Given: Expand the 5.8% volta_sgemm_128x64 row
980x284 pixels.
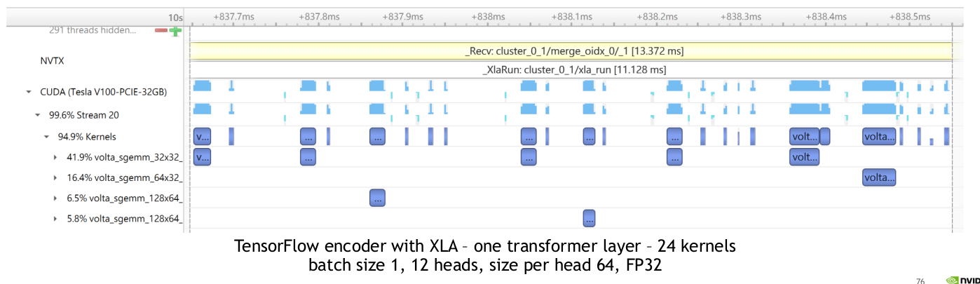Looking at the screenshot, I should click(55, 219).
